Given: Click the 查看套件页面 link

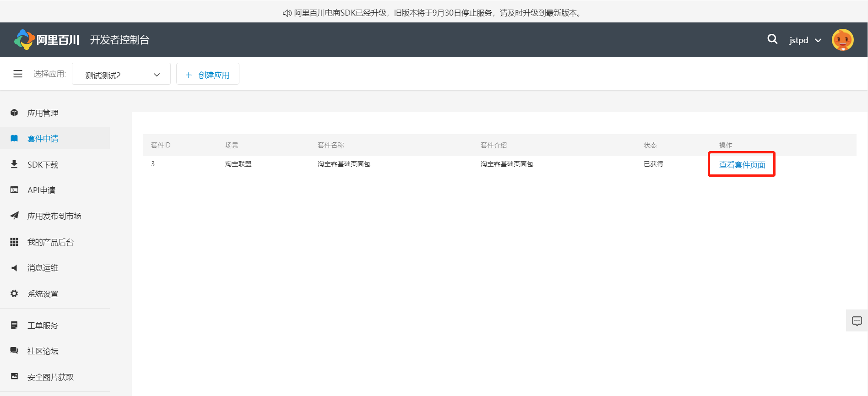Looking at the screenshot, I should [x=742, y=165].
